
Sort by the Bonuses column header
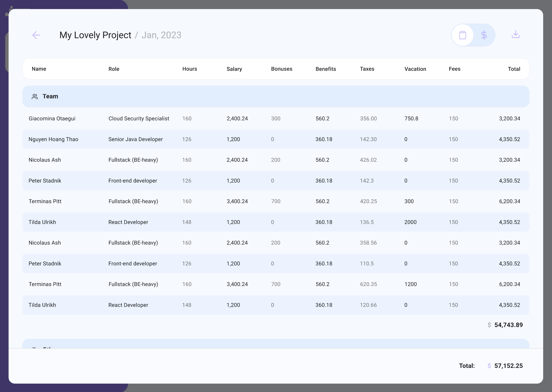point(281,69)
